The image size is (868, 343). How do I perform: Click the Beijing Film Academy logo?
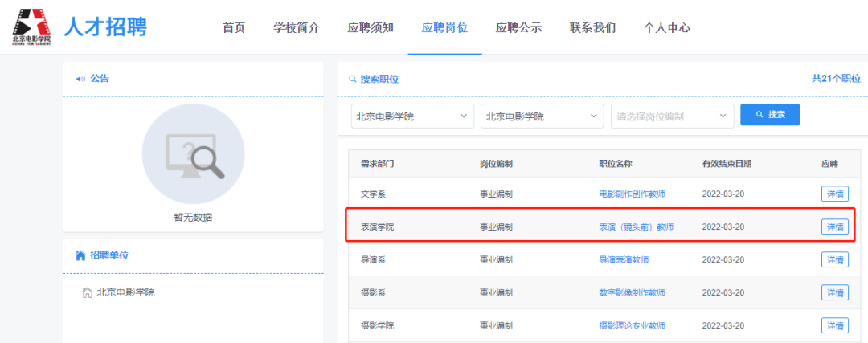tap(31, 27)
